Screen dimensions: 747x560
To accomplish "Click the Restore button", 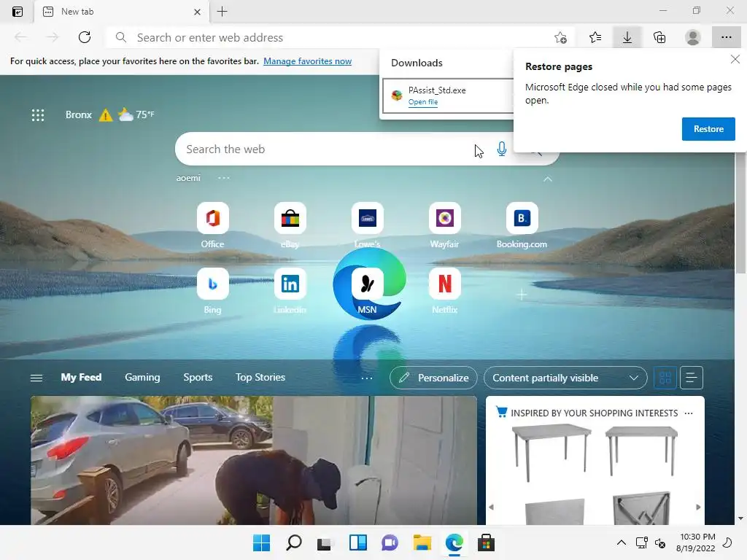I will [x=708, y=129].
